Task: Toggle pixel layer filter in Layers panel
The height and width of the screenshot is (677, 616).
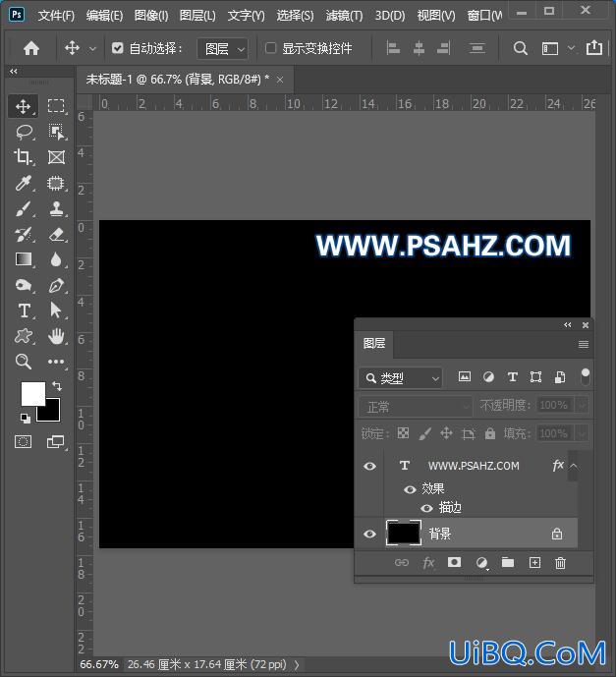Action: (465, 377)
